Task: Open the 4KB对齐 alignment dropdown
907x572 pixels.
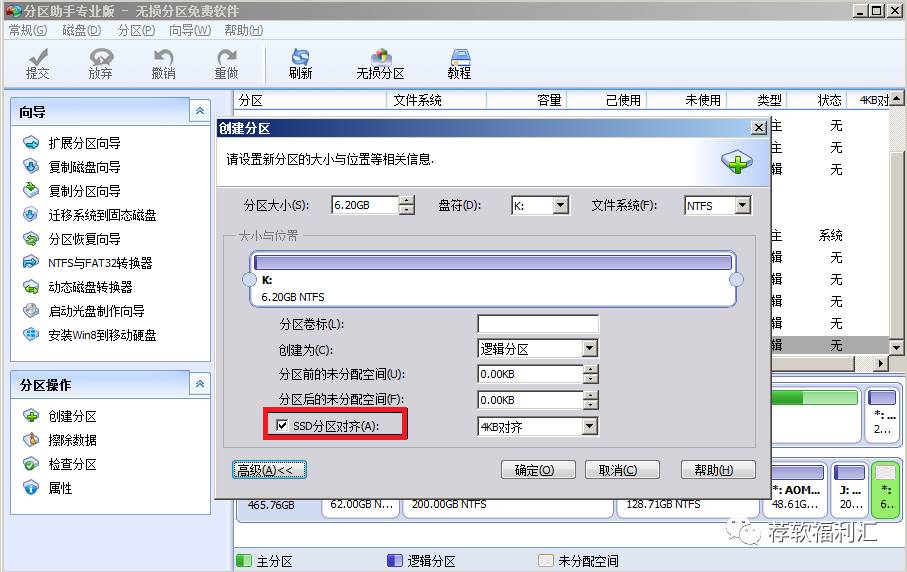Action: [x=589, y=427]
